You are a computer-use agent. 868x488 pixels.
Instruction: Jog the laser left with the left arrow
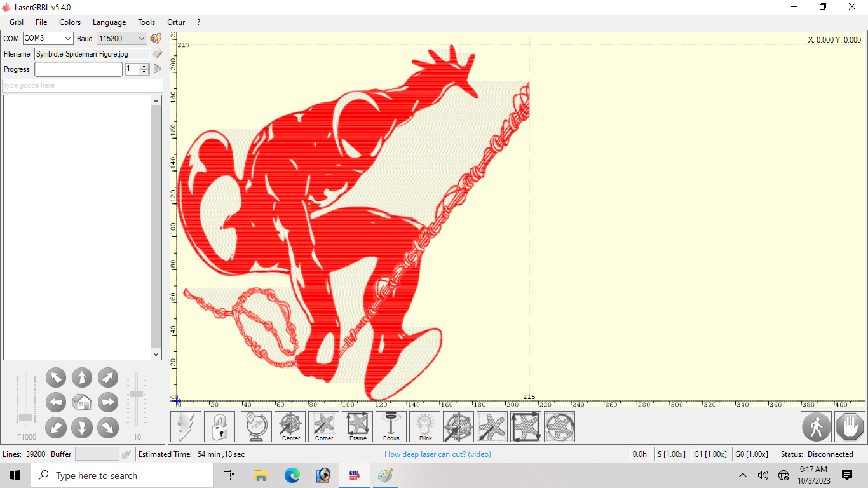(x=56, y=402)
